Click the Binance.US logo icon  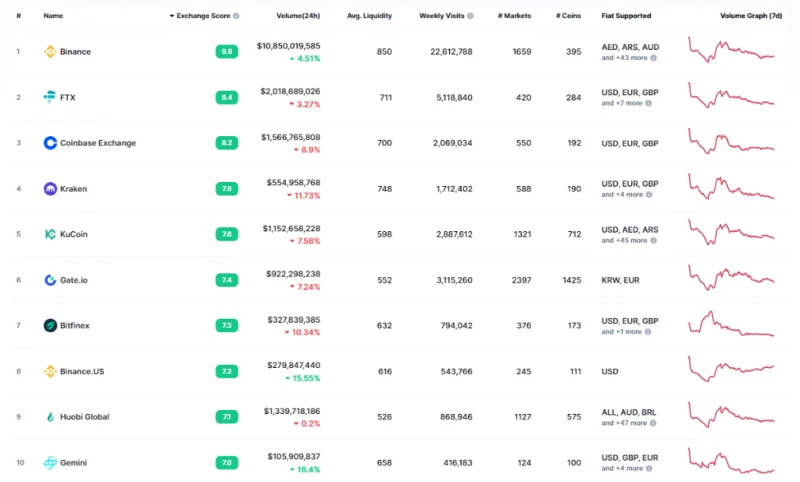50,371
